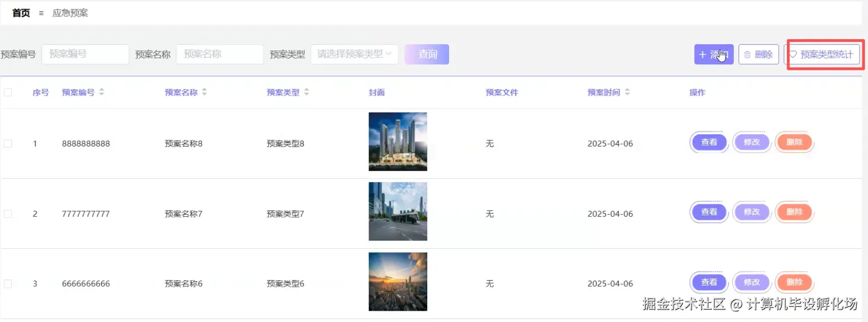Click 删除 for record 6666666666
Image resolution: width=868 pixels, height=322 pixels.
[794, 283]
